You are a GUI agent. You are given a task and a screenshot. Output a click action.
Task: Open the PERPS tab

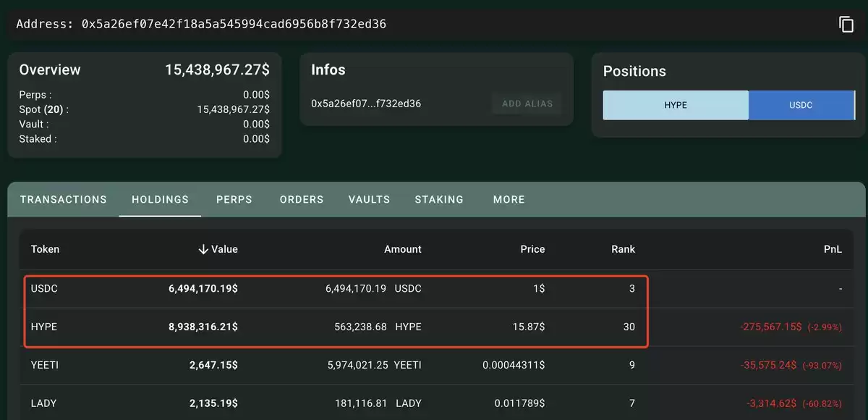coord(234,199)
